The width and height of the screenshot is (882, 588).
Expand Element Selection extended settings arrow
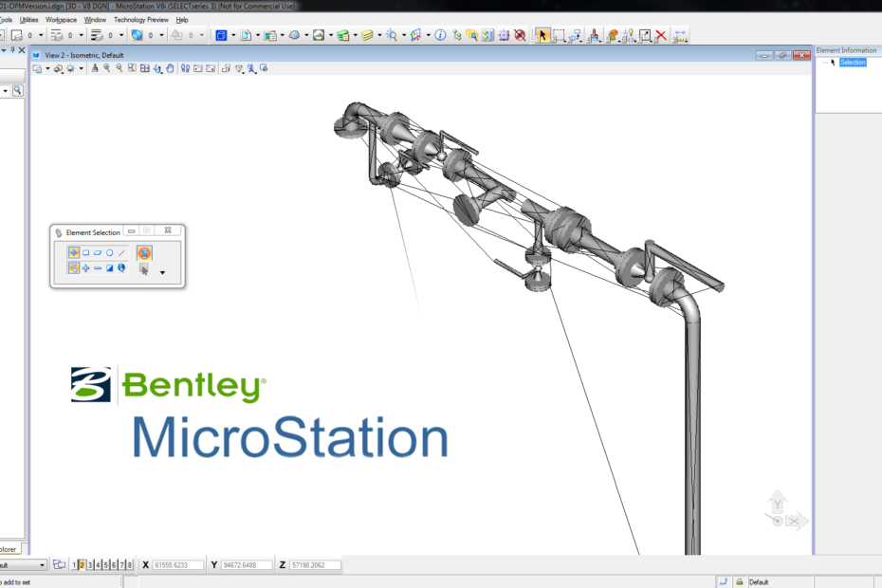pyautogui.click(x=162, y=272)
